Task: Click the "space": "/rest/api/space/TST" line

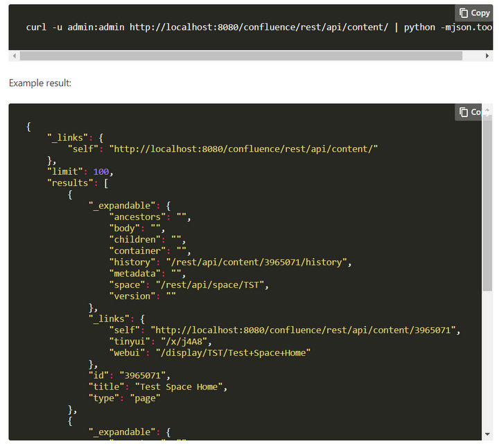Action: [x=189, y=285]
